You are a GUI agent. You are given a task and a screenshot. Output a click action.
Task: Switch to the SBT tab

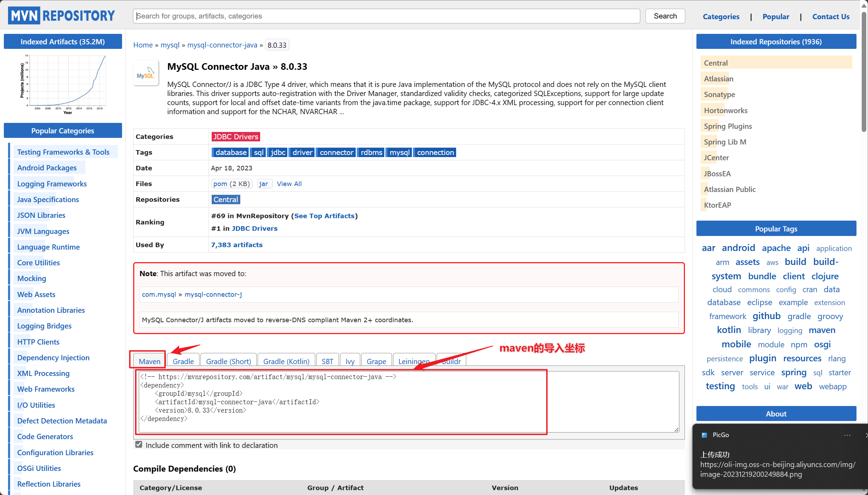pos(327,361)
